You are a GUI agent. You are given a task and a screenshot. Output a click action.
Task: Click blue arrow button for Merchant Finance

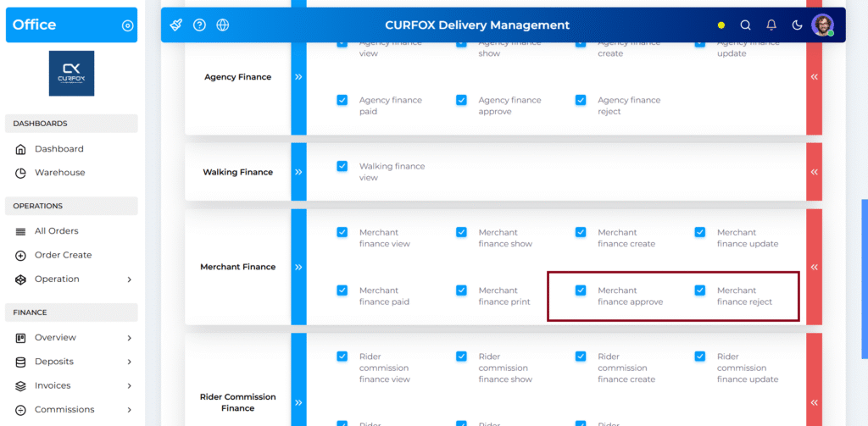[x=298, y=267]
